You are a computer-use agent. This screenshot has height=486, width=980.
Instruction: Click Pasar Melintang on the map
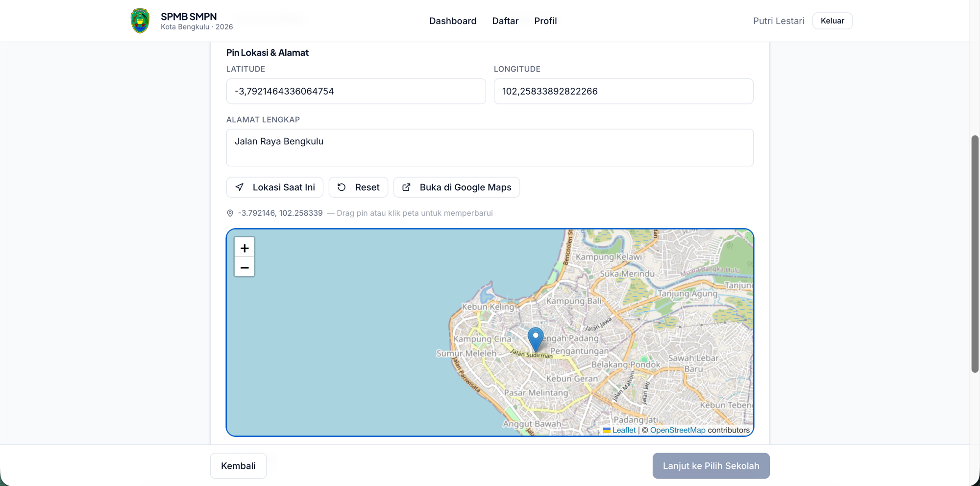click(536, 393)
